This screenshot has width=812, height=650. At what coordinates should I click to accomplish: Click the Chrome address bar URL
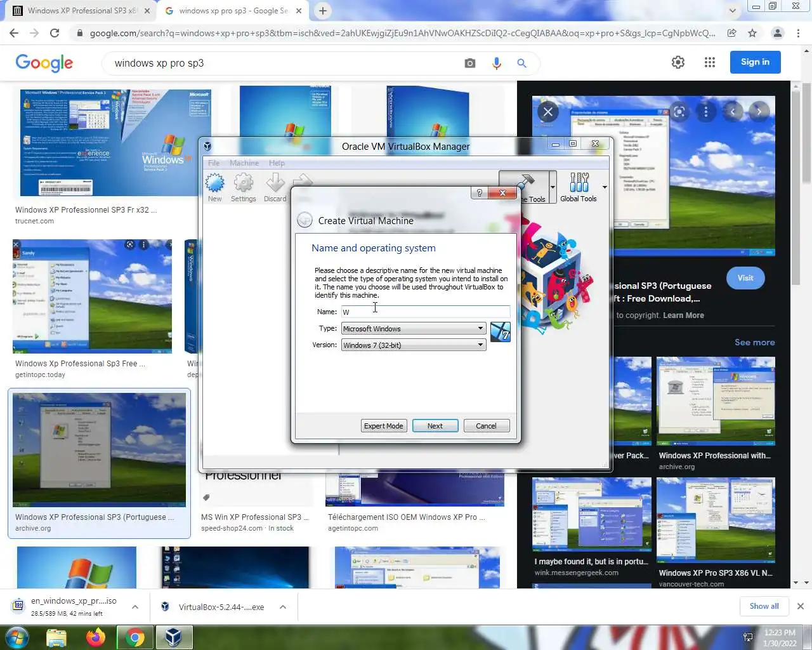coord(402,33)
